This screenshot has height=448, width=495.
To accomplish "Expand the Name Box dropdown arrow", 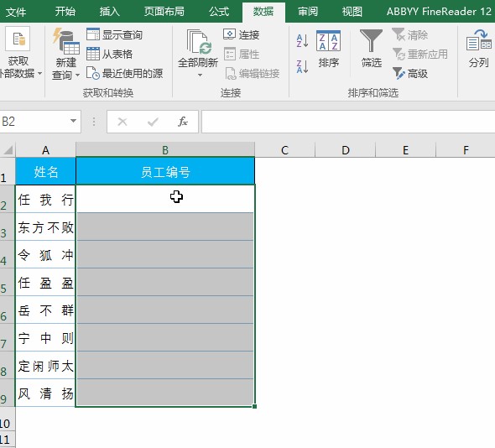I will coord(73,122).
